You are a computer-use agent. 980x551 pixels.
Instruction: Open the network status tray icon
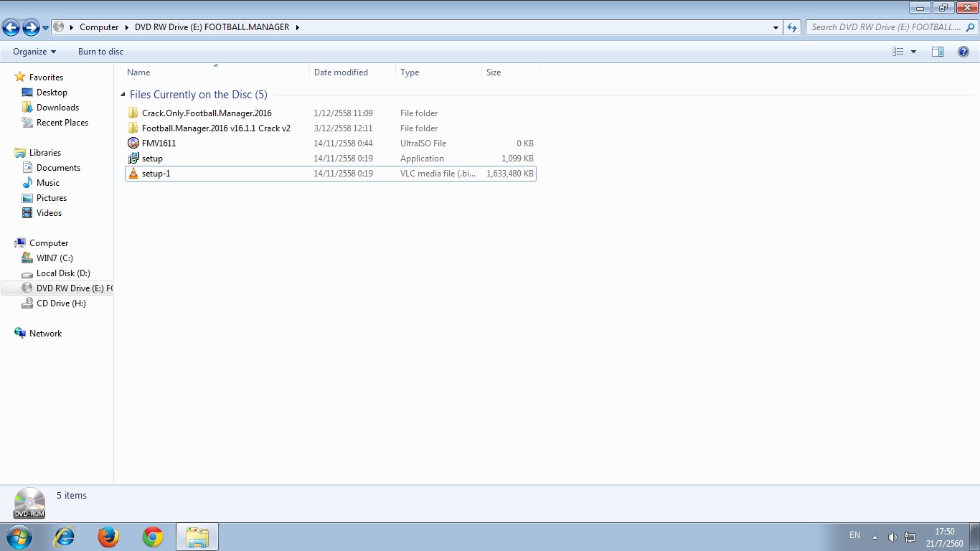910,537
